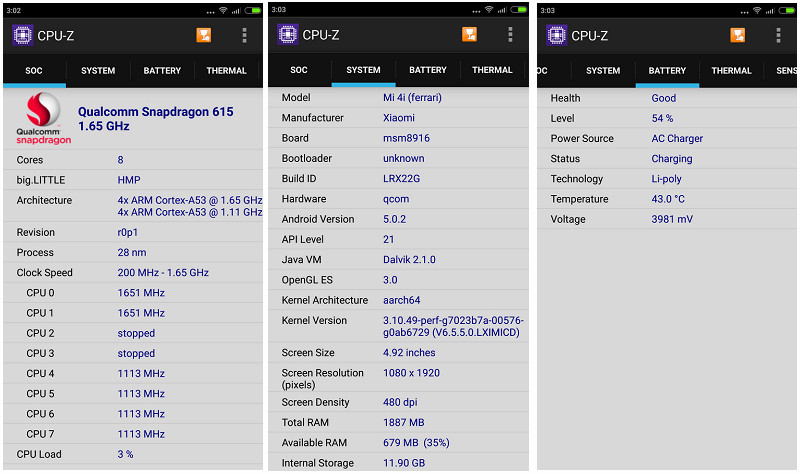Click the Android Version 5.0.2 value

pos(394,219)
